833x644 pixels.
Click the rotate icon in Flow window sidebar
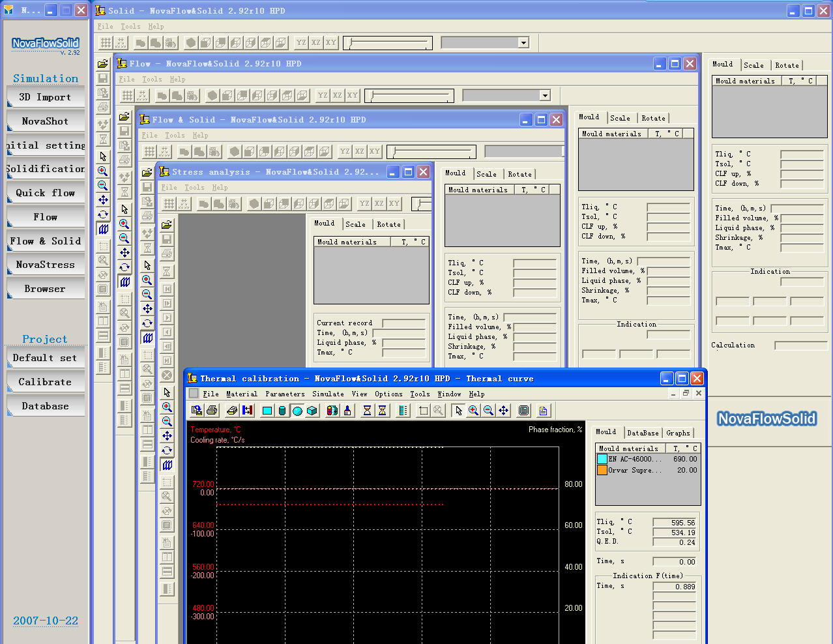click(124, 267)
